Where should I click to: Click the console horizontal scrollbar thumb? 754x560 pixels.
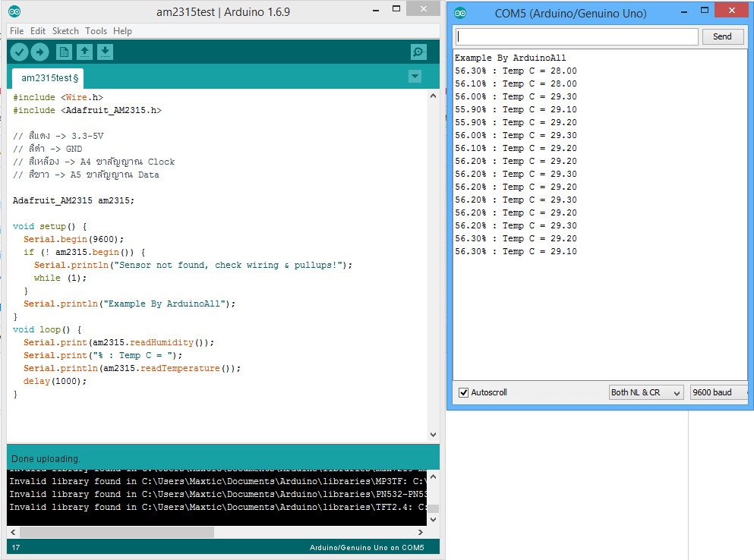(117, 532)
